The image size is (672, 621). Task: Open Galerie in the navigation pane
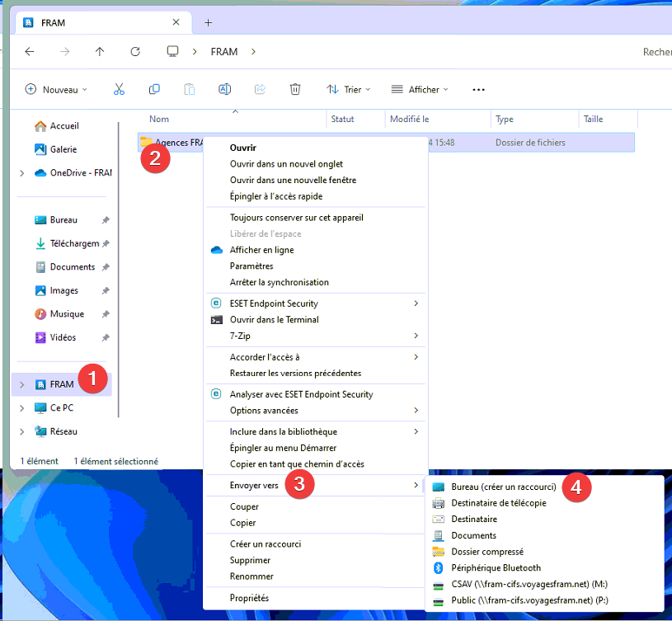63,149
